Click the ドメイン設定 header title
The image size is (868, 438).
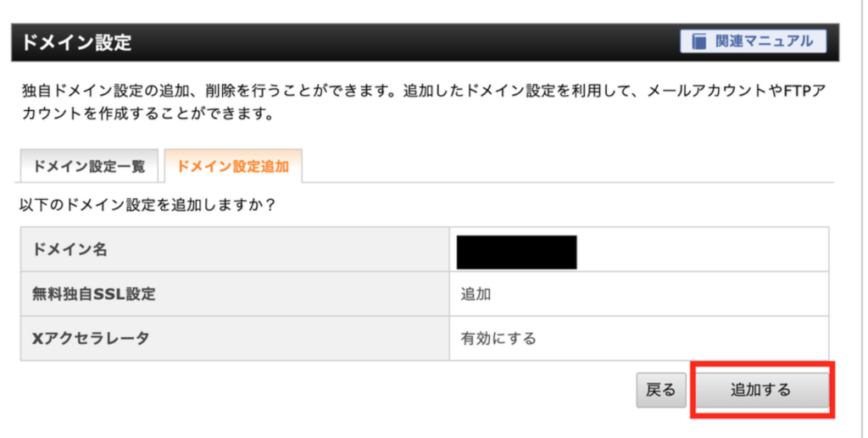(x=76, y=42)
